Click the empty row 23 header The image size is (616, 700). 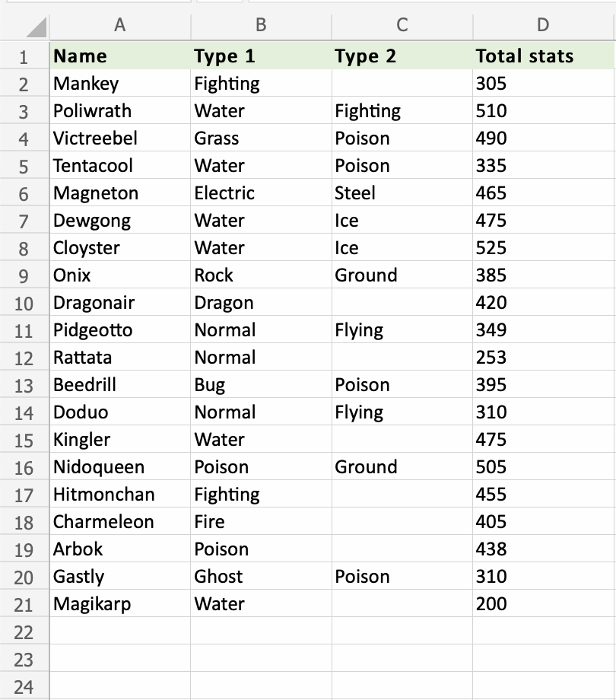(x=24, y=659)
